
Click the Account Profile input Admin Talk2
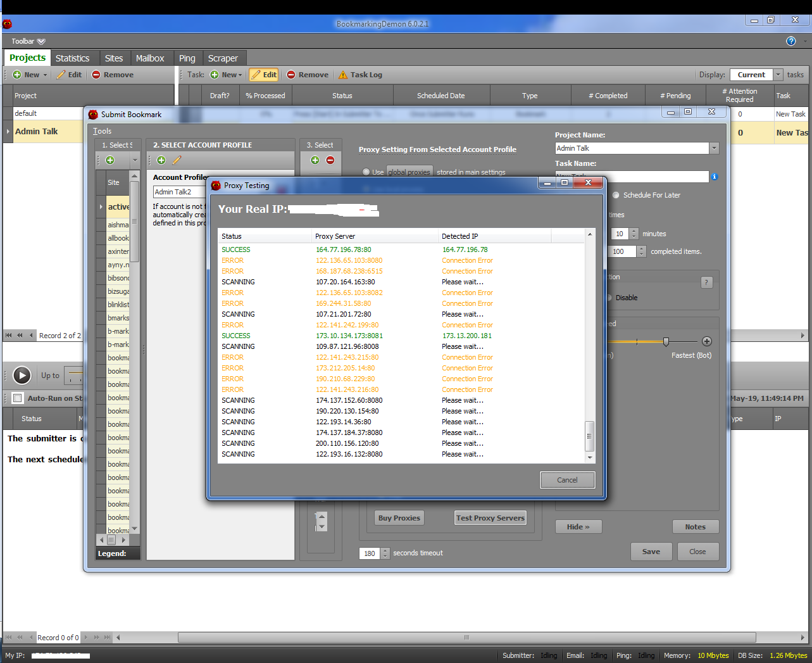click(180, 192)
